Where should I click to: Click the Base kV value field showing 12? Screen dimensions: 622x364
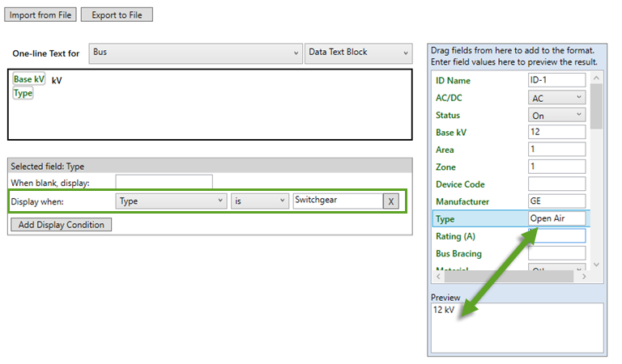coord(556,133)
